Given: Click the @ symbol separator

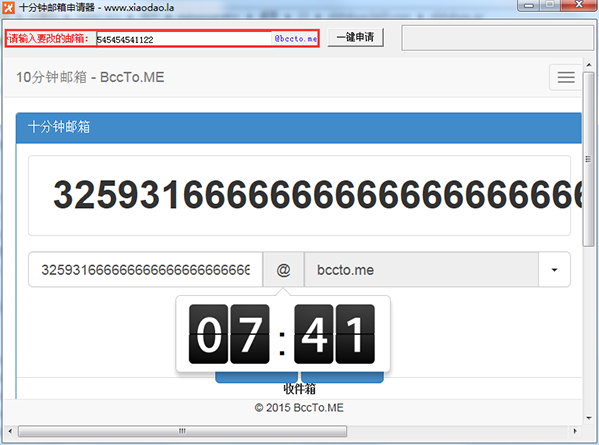Looking at the screenshot, I should coord(283,270).
